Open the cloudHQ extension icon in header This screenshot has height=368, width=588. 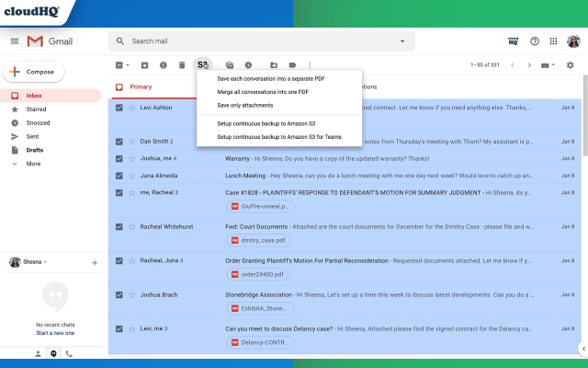pos(513,41)
